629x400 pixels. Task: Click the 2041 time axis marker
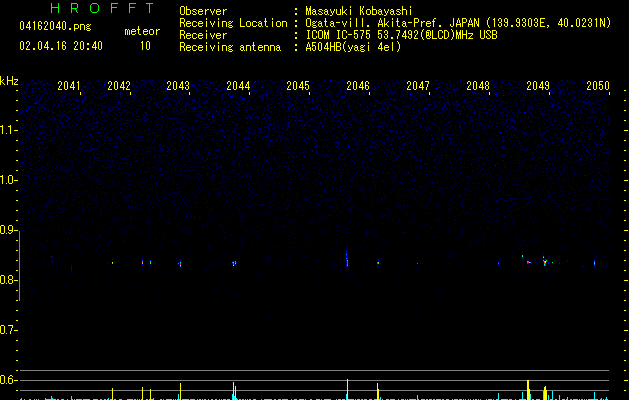(x=69, y=86)
